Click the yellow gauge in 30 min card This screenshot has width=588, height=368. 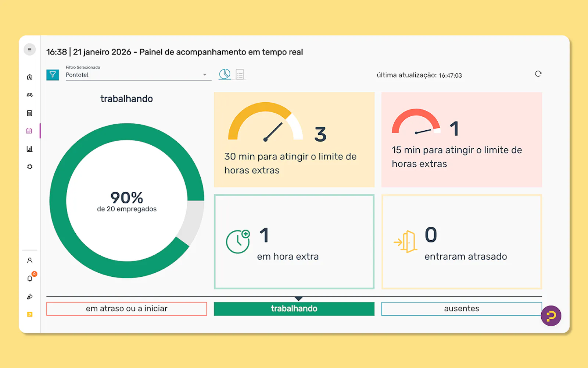pyautogui.click(x=265, y=122)
